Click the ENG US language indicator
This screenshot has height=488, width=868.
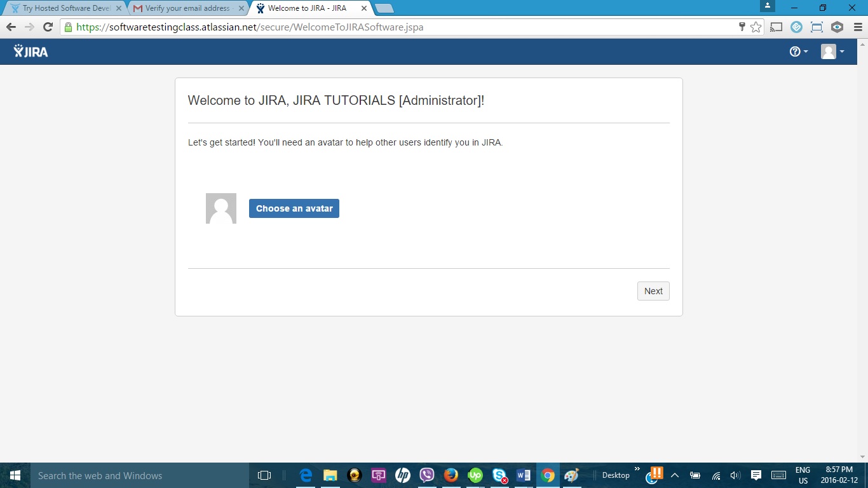point(803,475)
